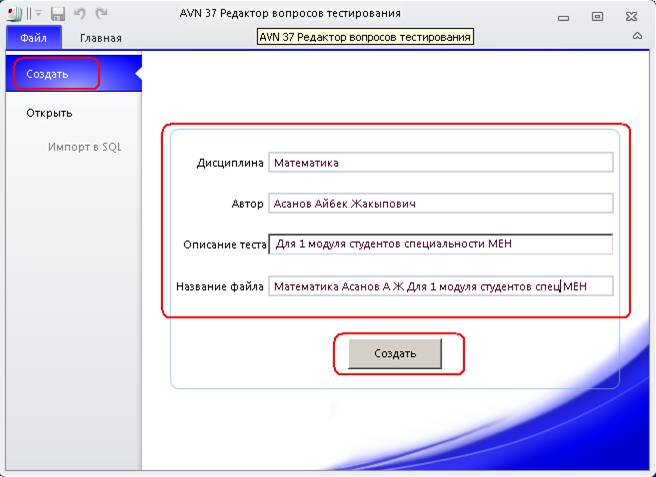Click the Описание теста input field
656x477 pixels.
tap(441, 244)
